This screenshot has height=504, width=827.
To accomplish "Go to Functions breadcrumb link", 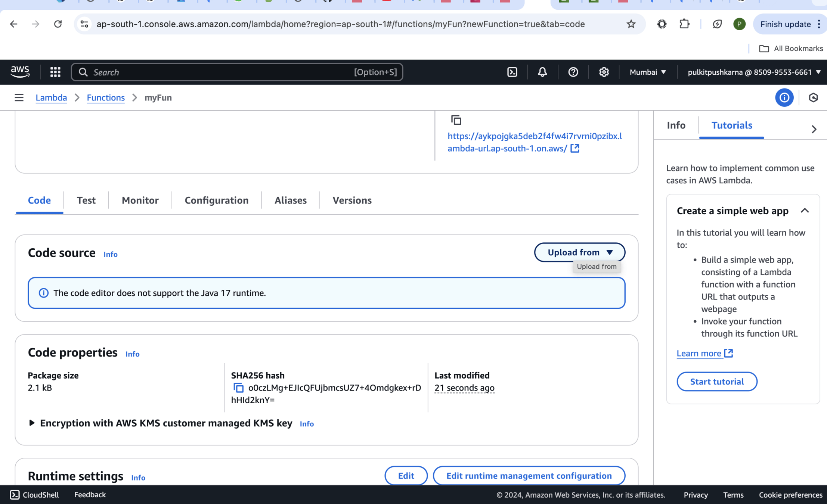I will tap(106, 98).
